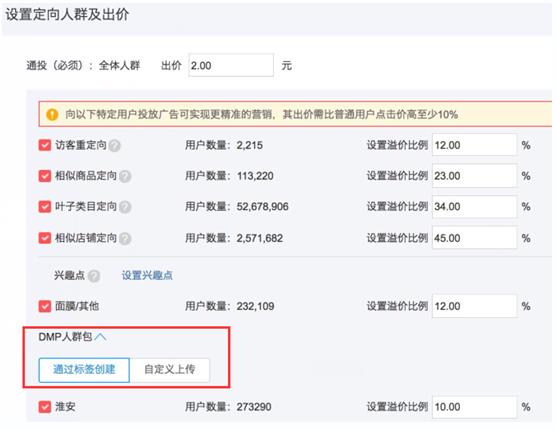Edit 面膜/其他 premium ratio field 12.00

pos(474,306)
